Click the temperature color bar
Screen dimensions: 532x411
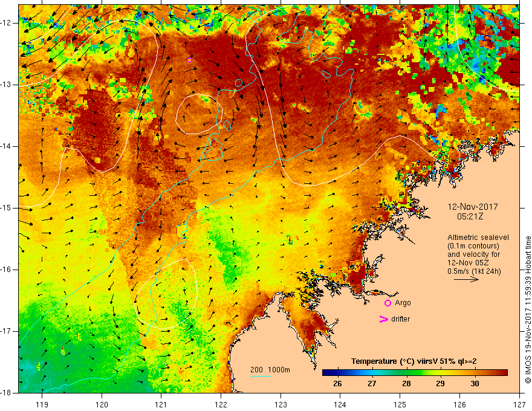[415, 373]
